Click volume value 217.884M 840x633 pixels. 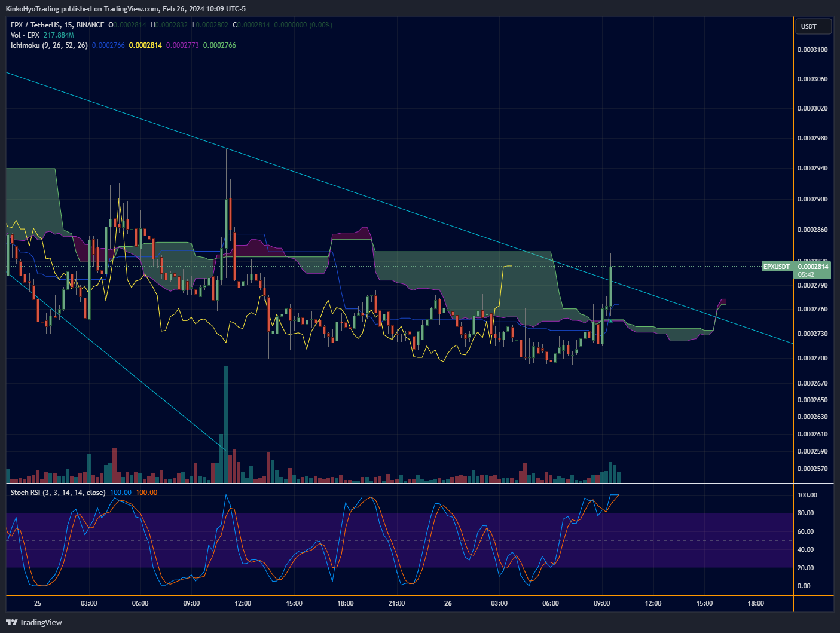pos(59,35)
